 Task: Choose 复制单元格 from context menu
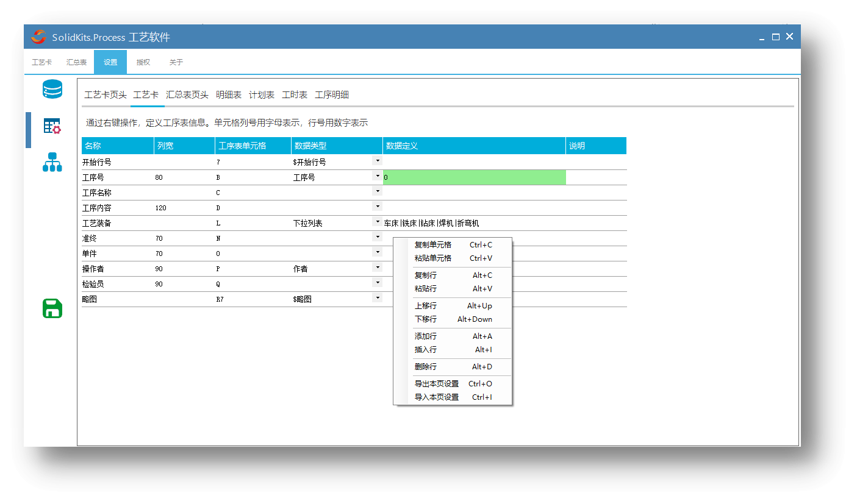point(433,245)
